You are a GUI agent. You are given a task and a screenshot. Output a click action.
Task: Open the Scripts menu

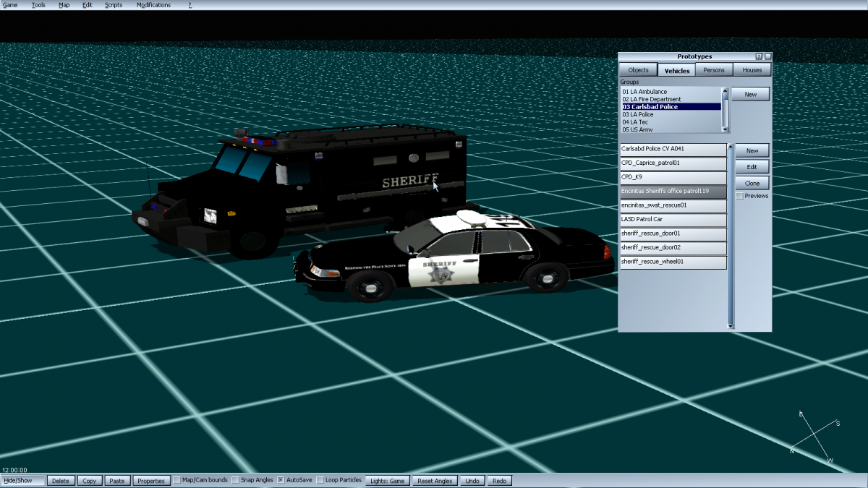coord(114,5)
